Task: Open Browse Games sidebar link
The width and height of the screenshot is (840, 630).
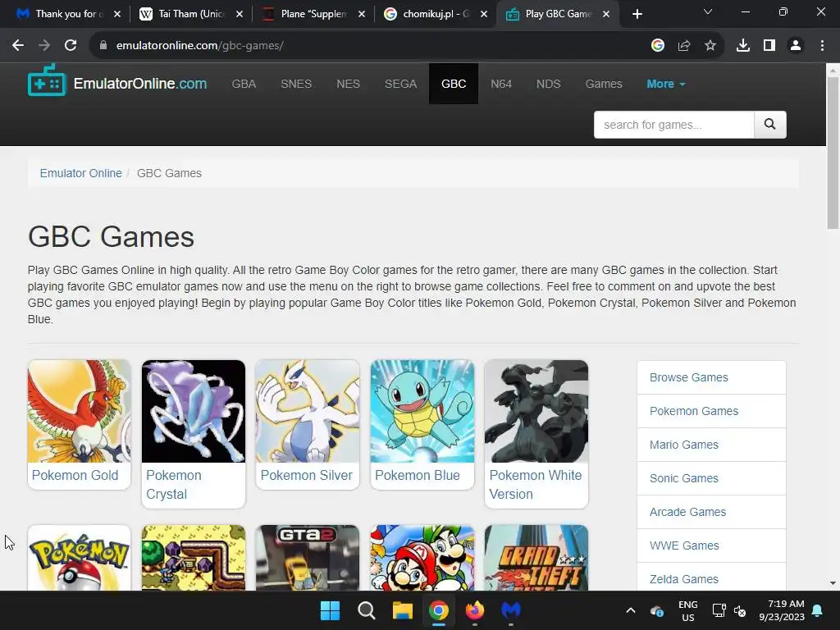Action: click(x=711, y=377)
